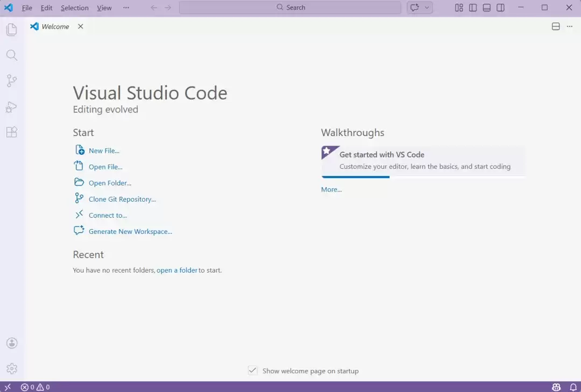Screen dimensions: 581x392
Task: Open the Manage gear icon
Action: (12, 369)
